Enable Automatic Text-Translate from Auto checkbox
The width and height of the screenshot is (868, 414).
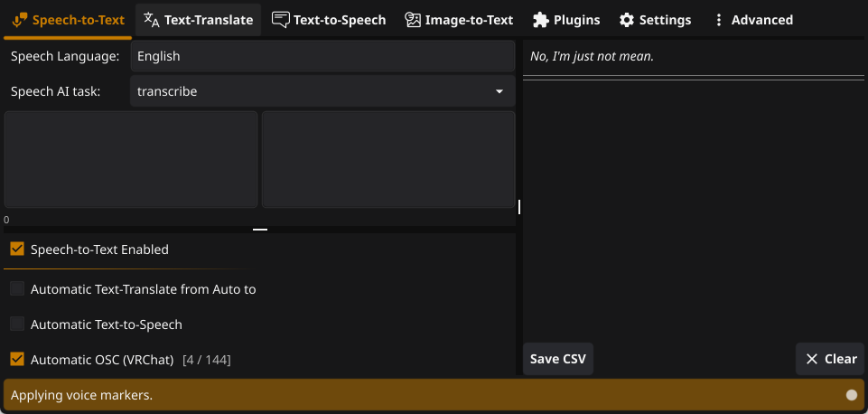[17, 289]
